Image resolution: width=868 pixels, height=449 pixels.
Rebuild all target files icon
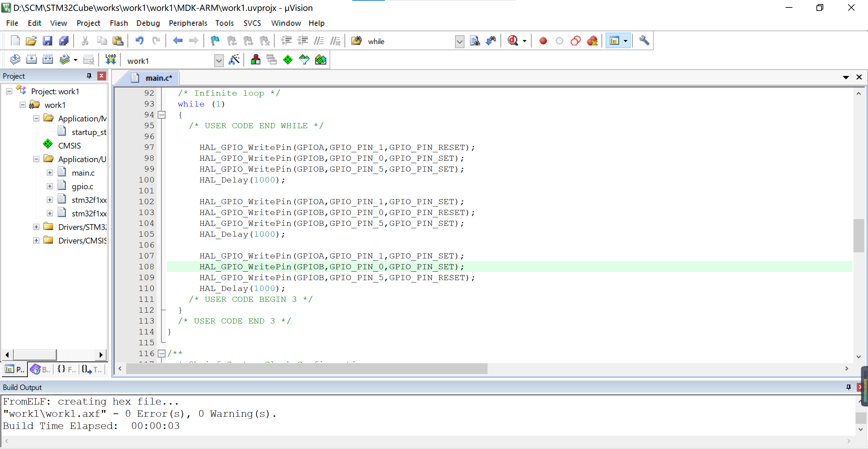tap(48, 60)
